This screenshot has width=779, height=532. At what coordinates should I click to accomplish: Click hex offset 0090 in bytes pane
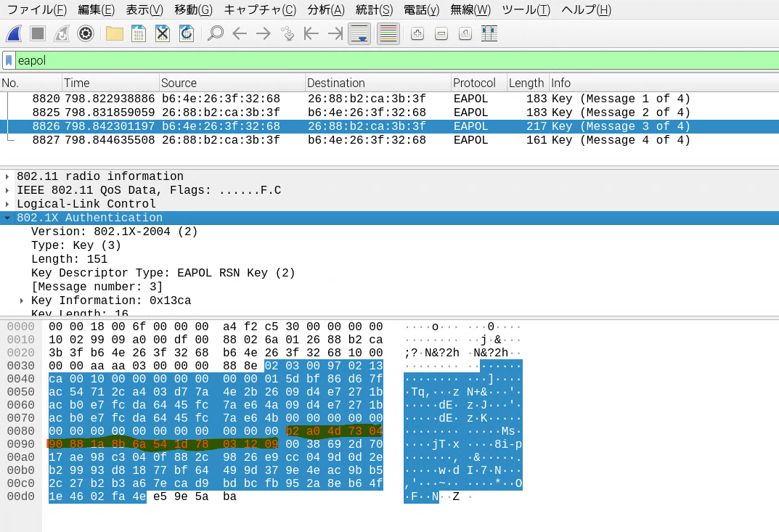click(20, 444)
